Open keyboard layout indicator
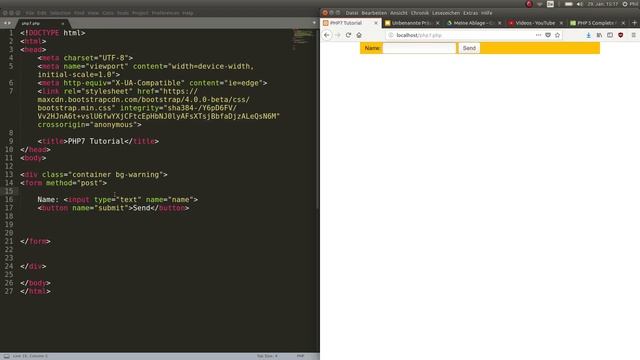 (x=550, y=4)
